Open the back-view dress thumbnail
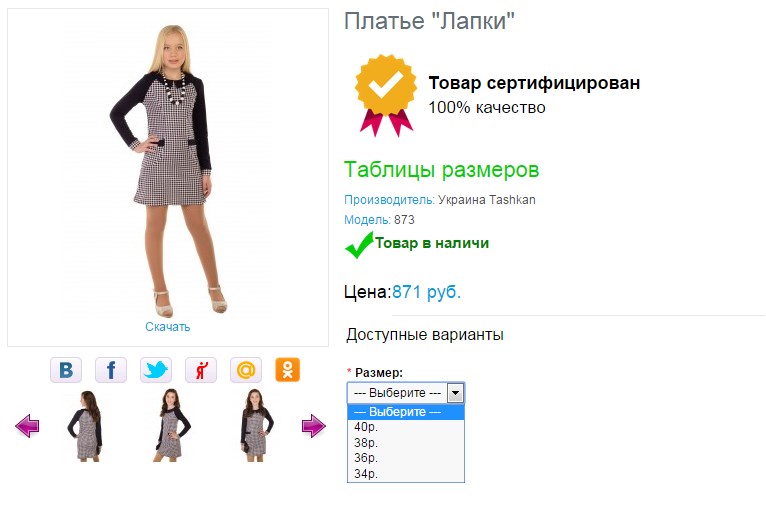This screenshot has width=766, height=525. coord(85,426)
